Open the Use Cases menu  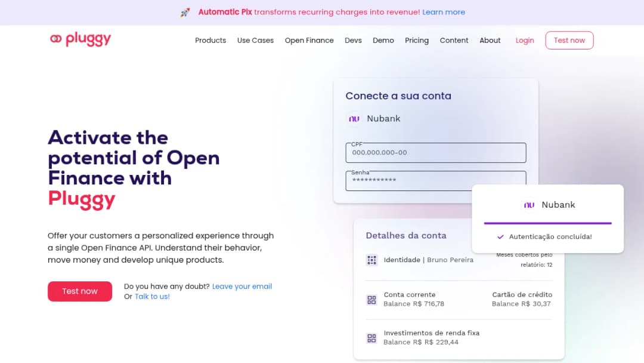pos(255,40)
